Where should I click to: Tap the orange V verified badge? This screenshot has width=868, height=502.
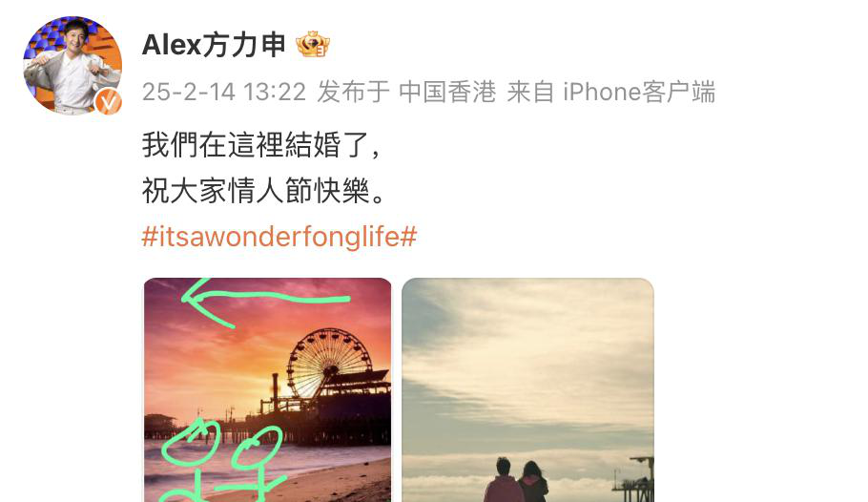[x=108, y=101]
